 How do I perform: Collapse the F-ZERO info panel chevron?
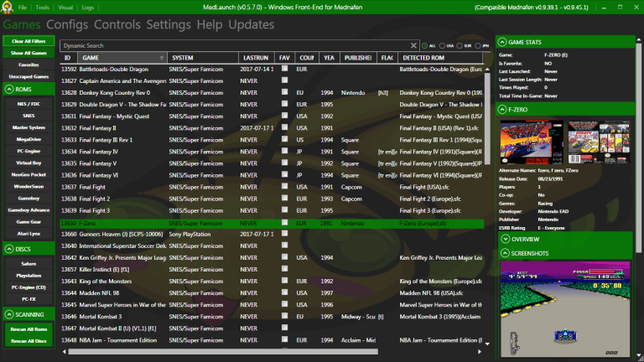(502, 110)
